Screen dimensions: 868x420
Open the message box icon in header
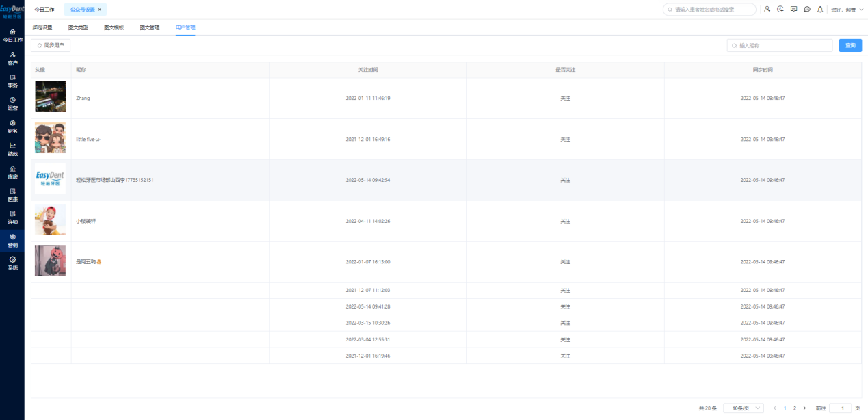tap(793, 9)
